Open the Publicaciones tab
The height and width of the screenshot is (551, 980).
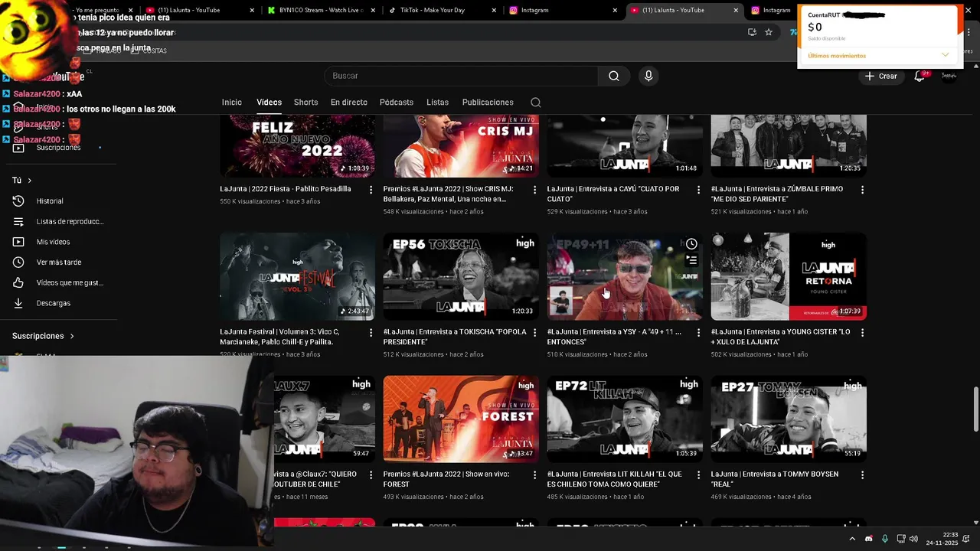488,103
